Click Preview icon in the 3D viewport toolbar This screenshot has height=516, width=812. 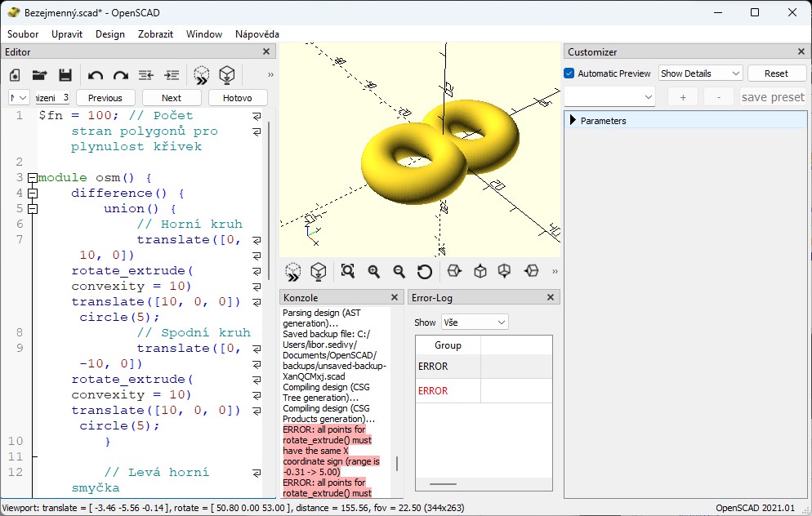point(293,271)
